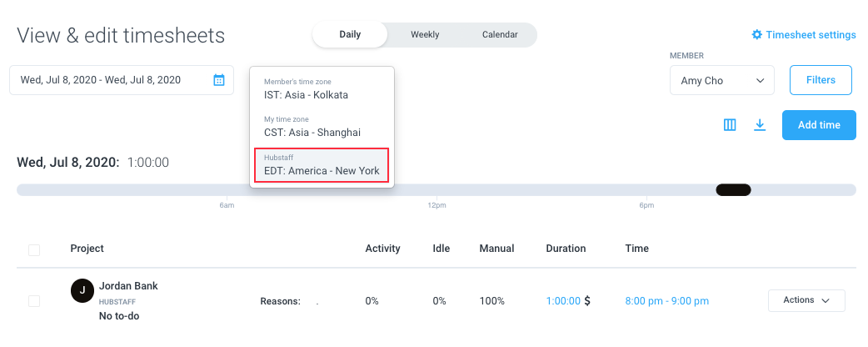The image size is (868, 347).
Task: Click the black time block on timeline
Action: (x=733, y=189)
